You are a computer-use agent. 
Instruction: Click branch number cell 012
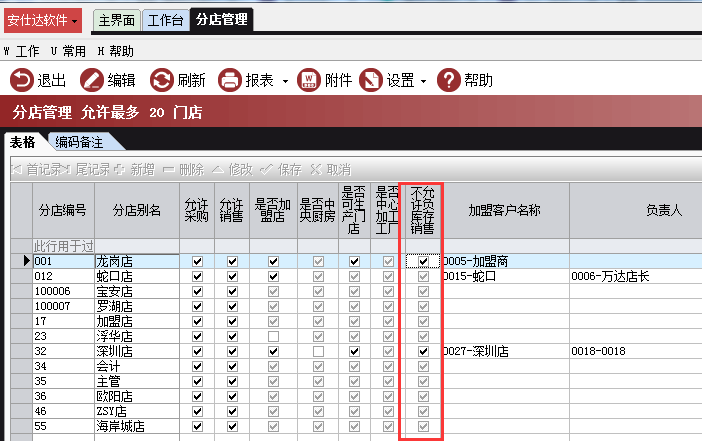(63, 277)
